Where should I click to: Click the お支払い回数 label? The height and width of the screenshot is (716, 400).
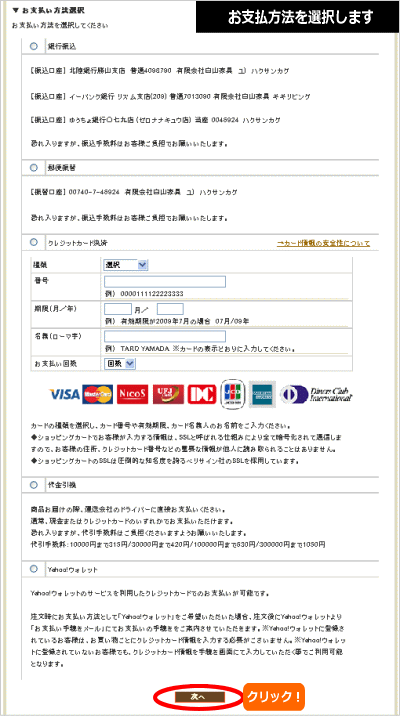coord(55,363)
